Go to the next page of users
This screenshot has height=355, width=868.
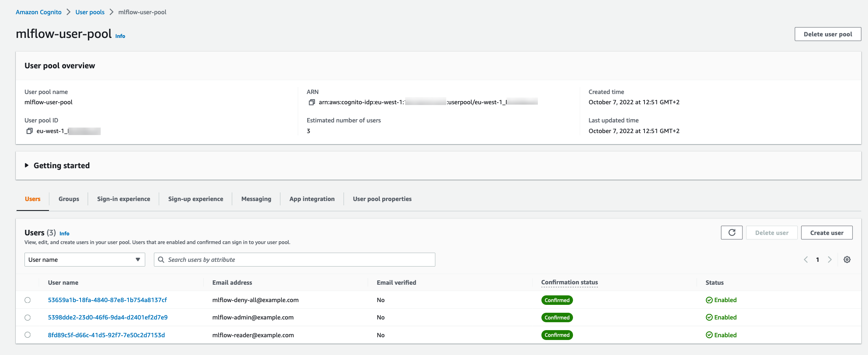click(830, 259)
